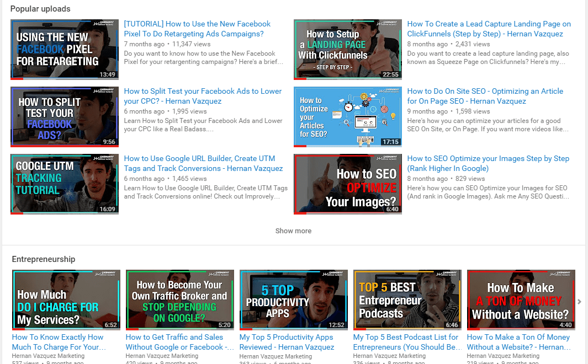The image size is (588, 364).
Task: Open 'How To Know Exactly How Much To Charge' link
Action: point(59,342)
